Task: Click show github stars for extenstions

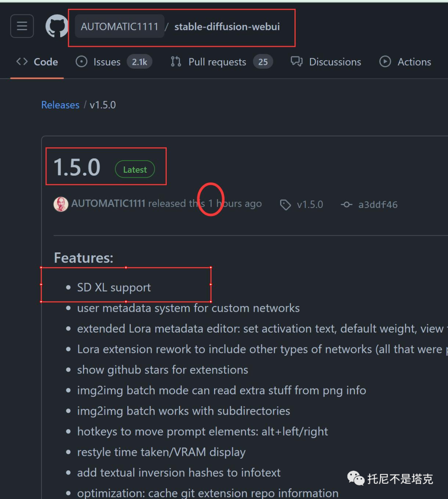Action: [x=163, y=369]
